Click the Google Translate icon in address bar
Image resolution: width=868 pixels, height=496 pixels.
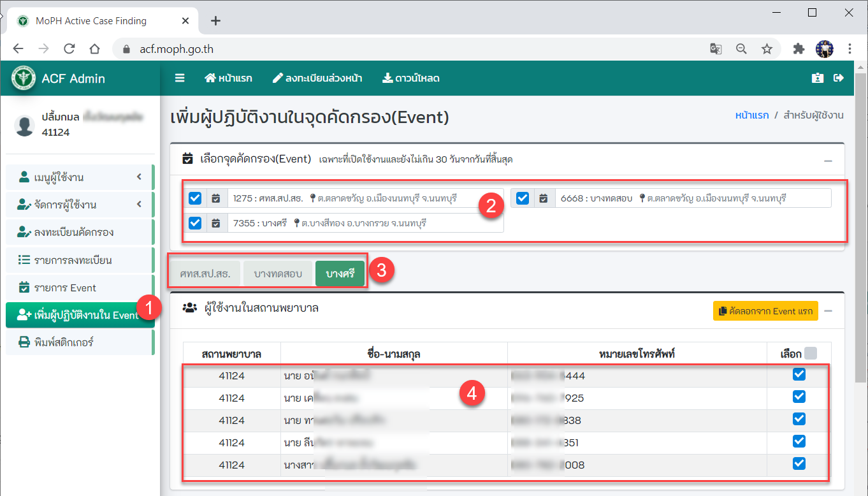tap(716, 49)
